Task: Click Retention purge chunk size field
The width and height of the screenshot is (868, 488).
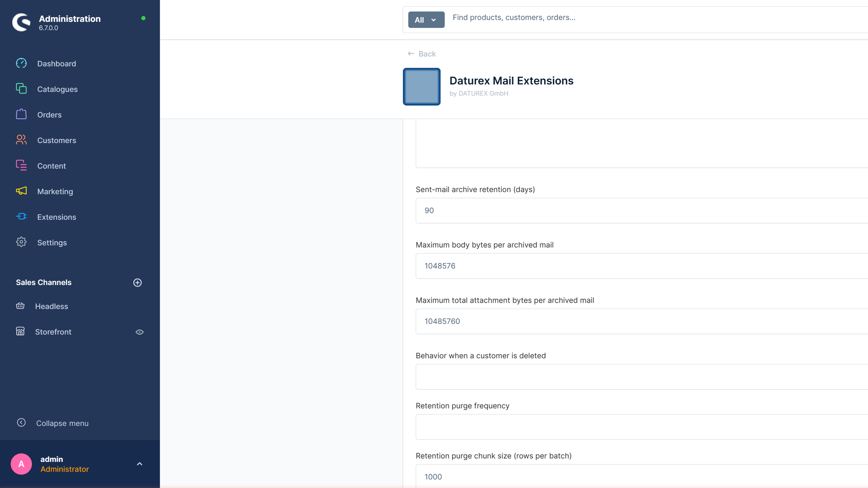Action: click(642, 476)
